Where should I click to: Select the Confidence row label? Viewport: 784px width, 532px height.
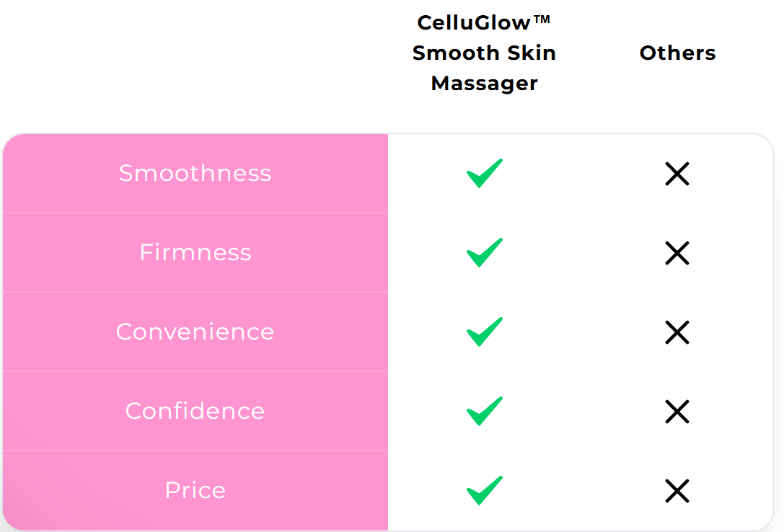tap(195, 411)
